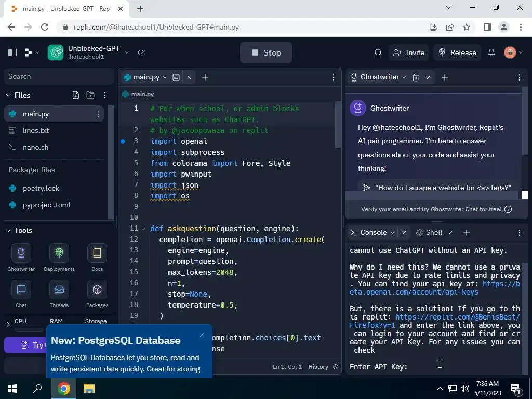Clear Ghostwriter chat with trash icon
This screenshot has width=532, height=399.
click(415, 77)
